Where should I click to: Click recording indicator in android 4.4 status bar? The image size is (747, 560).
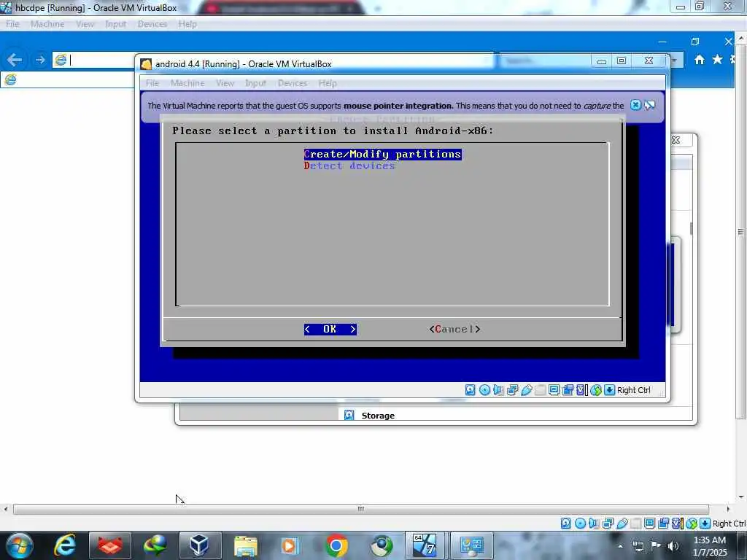point(568,390)
